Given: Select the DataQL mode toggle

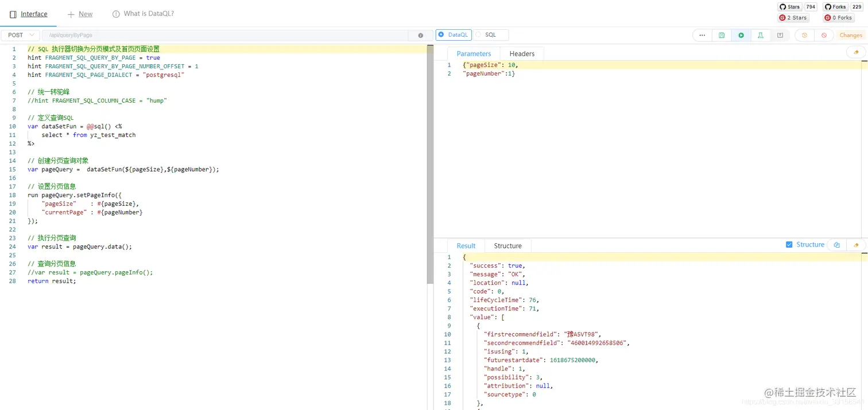Looking at the screenshot, I should [x=454, y=34].
